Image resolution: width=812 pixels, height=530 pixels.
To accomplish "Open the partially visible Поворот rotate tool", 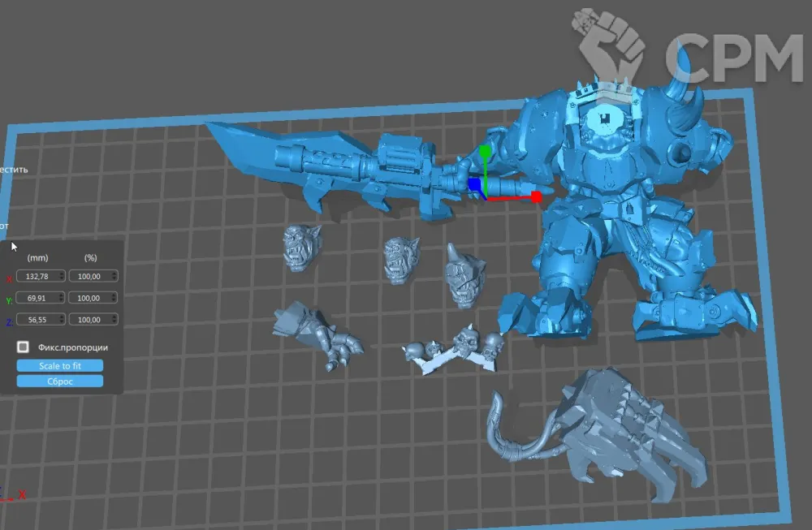I will 4,226.
